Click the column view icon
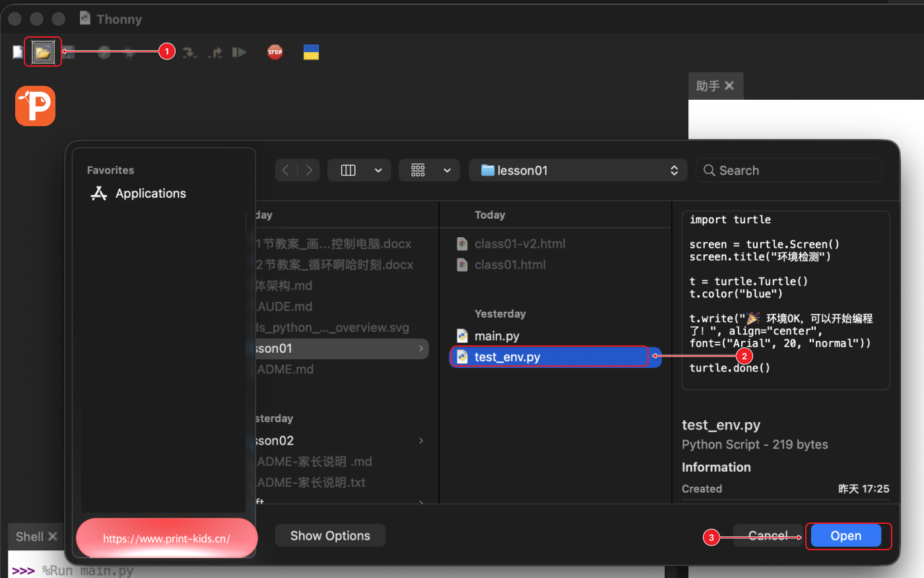Image resolution: width=924 pixels, height=578 pixels. click(348, 170)
